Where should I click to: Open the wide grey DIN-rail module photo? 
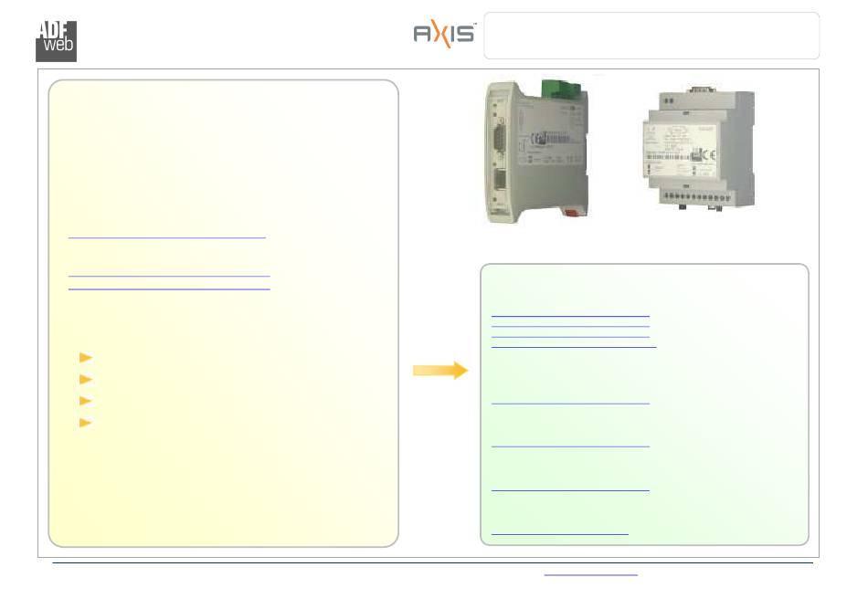pyautogui.click(x=699, y=148)
